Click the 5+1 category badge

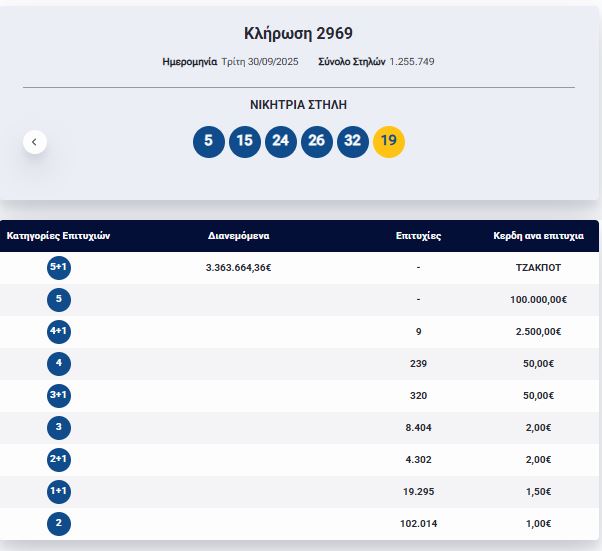(59, 268)
